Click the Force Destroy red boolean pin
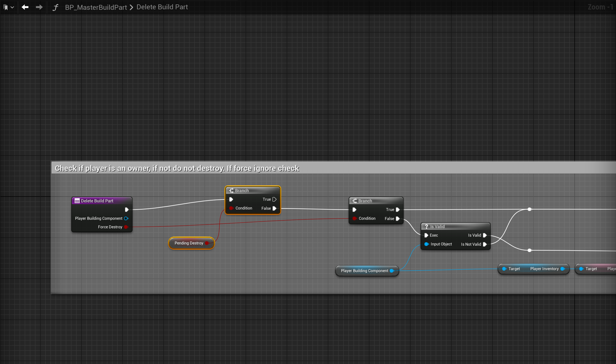 (126, 227)
